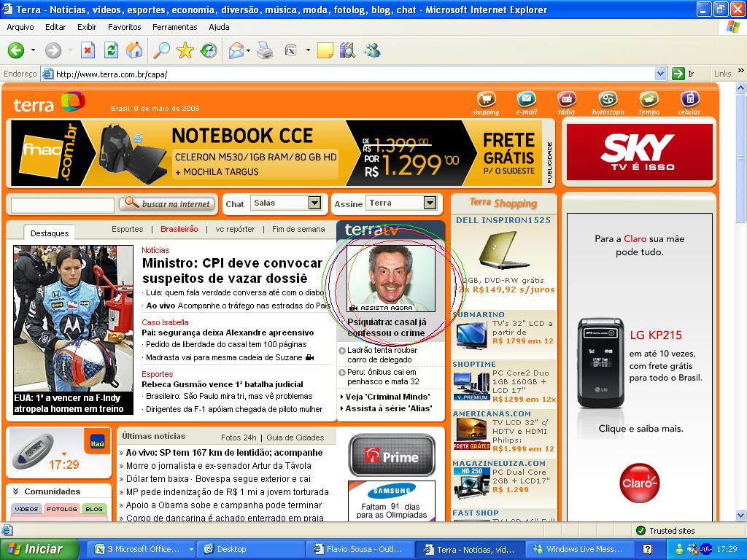
Task: Click the Terra logo at top left
Action: pyautogui.click(x=49, y=103)
